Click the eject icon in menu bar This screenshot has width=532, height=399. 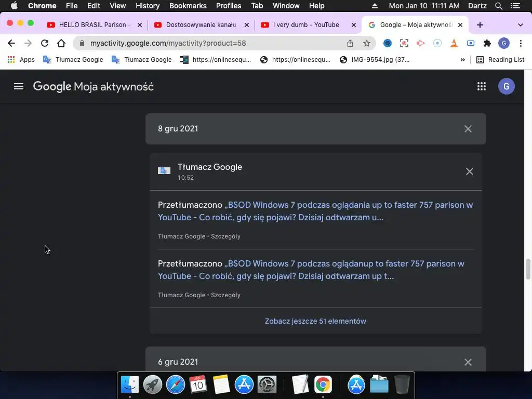[375, 6]
